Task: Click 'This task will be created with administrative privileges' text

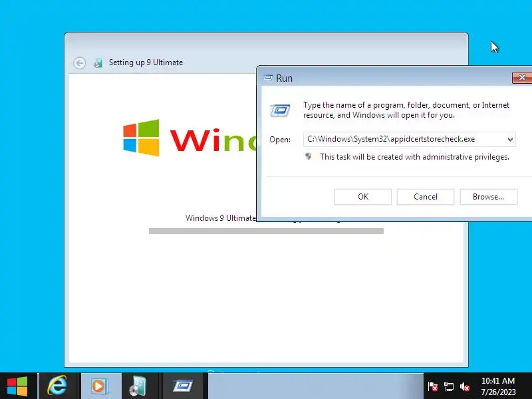Action: (x=414, y=157)
